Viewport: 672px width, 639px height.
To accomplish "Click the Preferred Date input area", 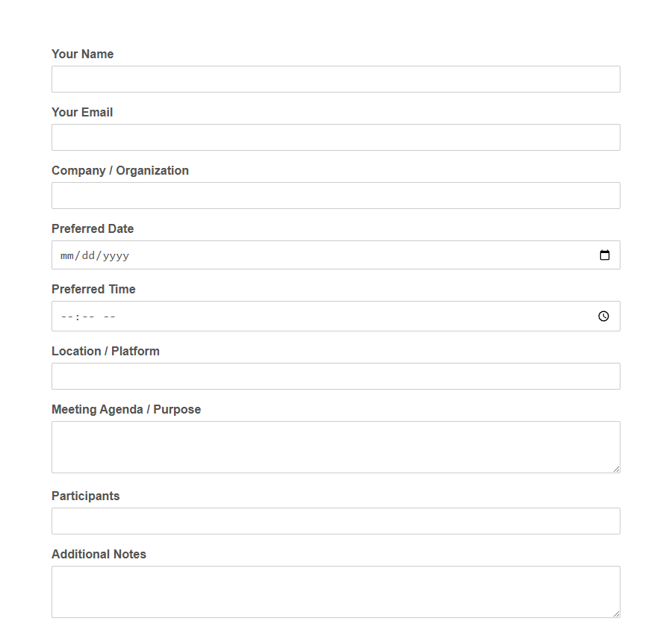I will coord(299,255).
